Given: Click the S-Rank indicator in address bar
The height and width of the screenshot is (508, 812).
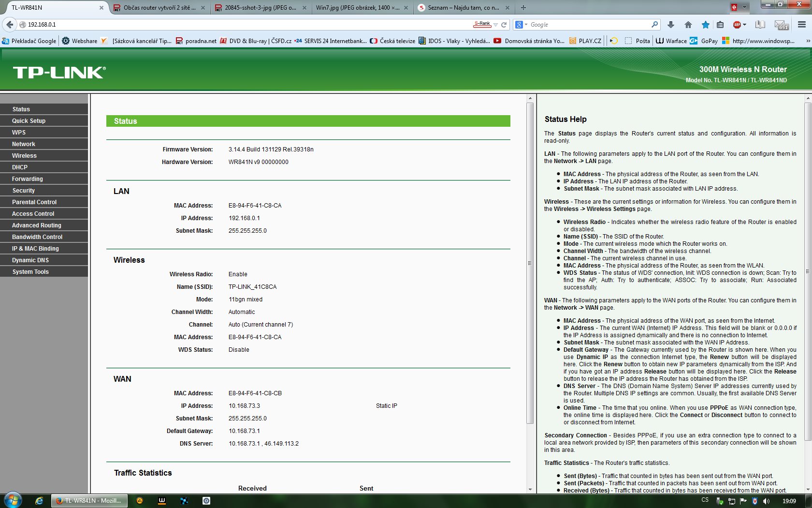Looking at the screenshot, I should pyautogui.click(x=482, y=24).
